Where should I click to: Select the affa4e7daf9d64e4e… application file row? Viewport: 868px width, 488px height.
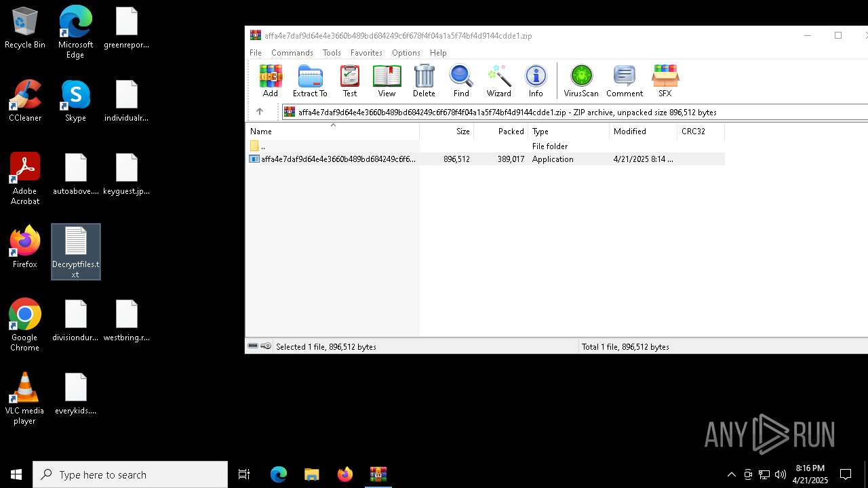coord(485,159)
